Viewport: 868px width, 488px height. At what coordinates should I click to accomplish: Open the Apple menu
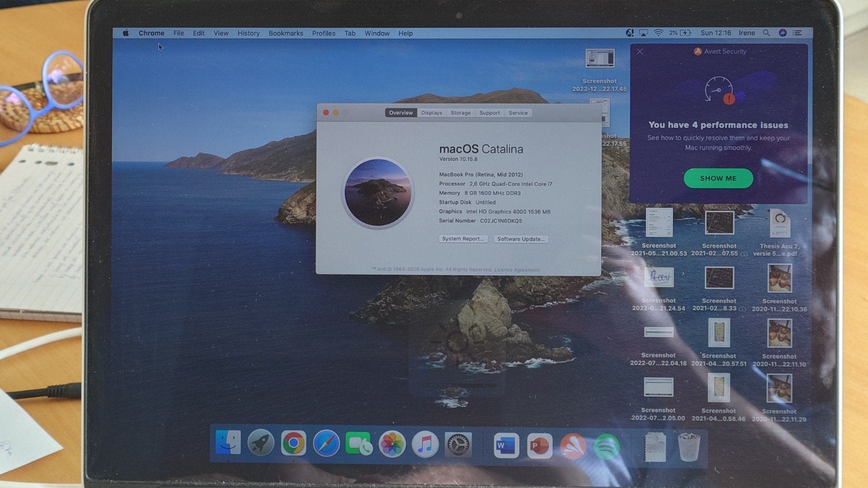(126, 33)
